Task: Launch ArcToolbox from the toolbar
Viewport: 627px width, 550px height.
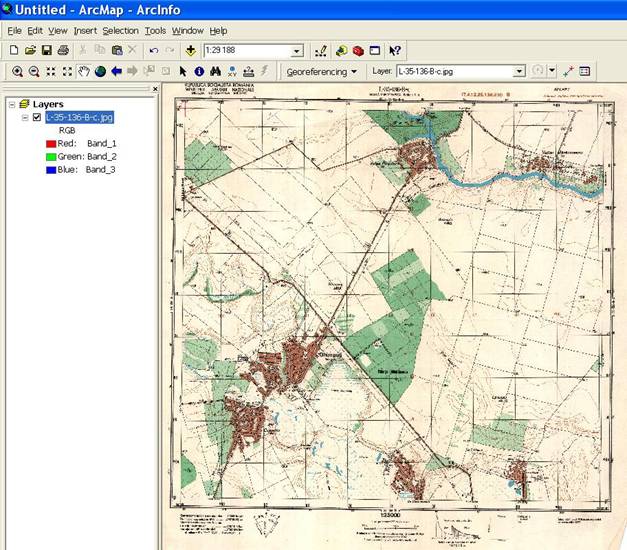Action: [358, 50]
